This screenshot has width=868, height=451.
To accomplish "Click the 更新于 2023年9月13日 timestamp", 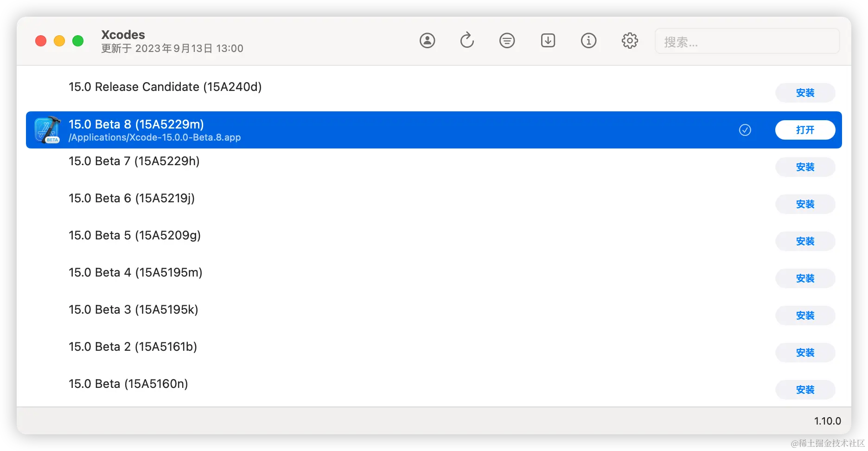I will click(x=172, y=48).
